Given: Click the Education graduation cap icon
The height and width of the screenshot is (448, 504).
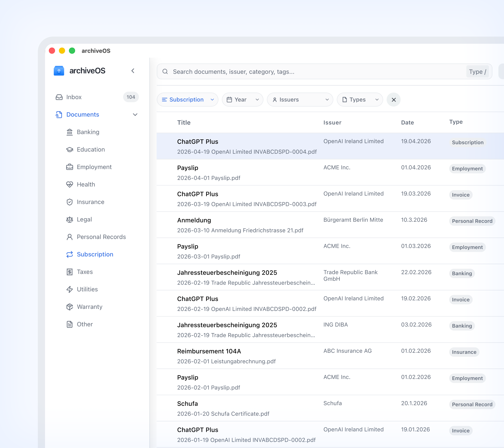Looking at the screenshot, I should click(x=69, y=150).
